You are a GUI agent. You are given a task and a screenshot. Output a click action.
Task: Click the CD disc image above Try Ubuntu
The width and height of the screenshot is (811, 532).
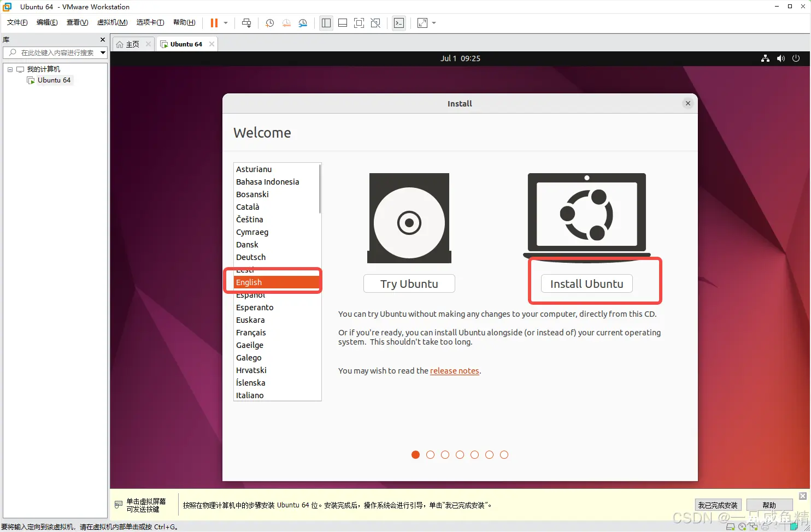pyautogui.click(x=409, y=218)
